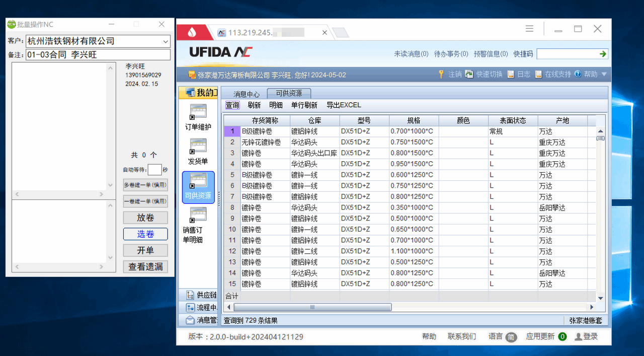Image resolution: width=644 pixels, height=356 pixels.
Task: Expand the 客户 dropdown list
Action: pyautogui.click(x=166, y=41)
